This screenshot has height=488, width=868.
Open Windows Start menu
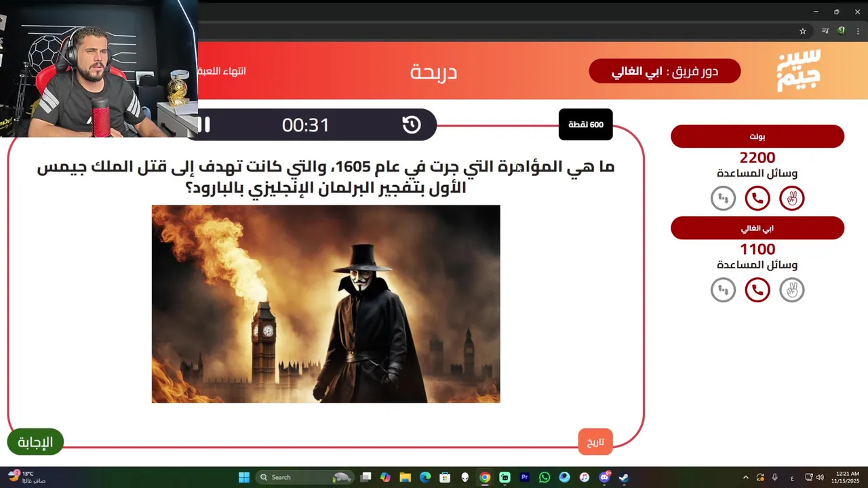[244, 477]
